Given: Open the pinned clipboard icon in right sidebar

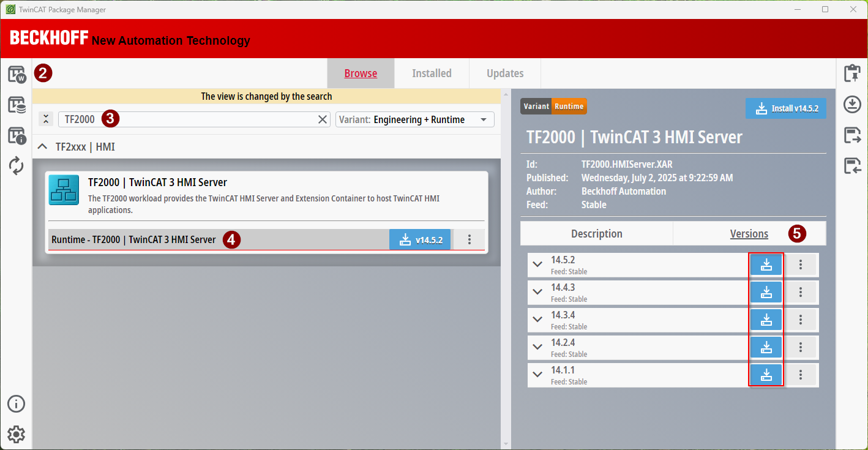Looking at the screenshot, I should click(852, 73).
